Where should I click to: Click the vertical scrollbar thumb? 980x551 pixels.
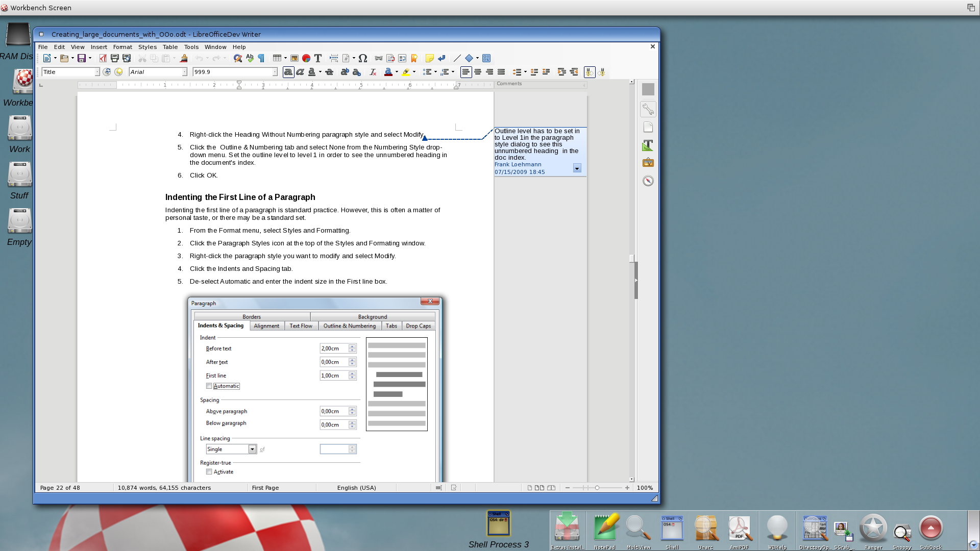coord(632,259)
